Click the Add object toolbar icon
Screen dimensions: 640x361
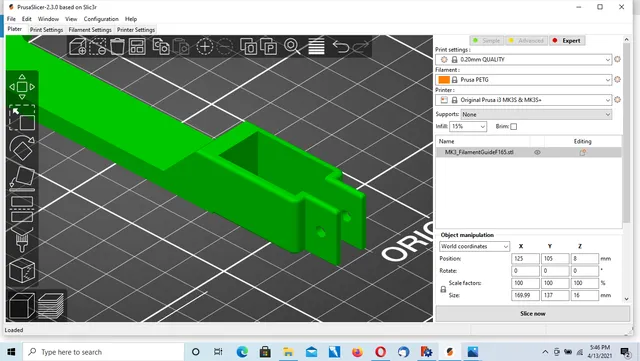[x=78, y=47]
